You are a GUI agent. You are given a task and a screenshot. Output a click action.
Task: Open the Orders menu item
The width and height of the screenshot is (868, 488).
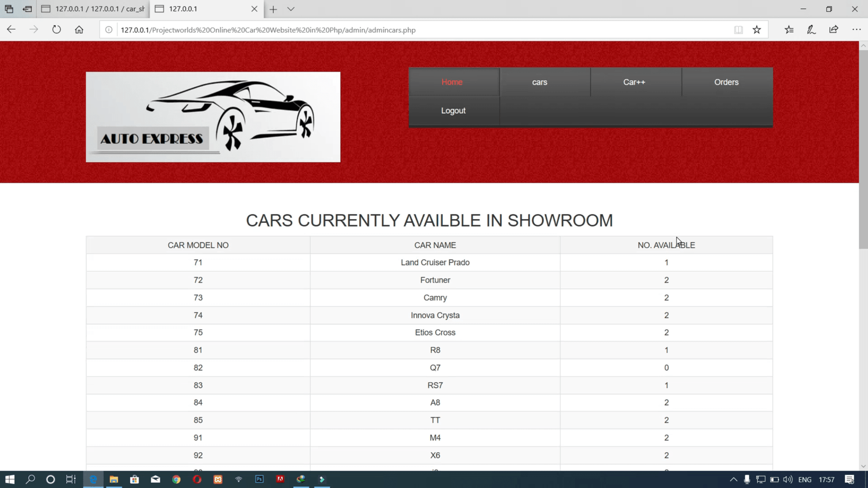click(x=726, y=82)
